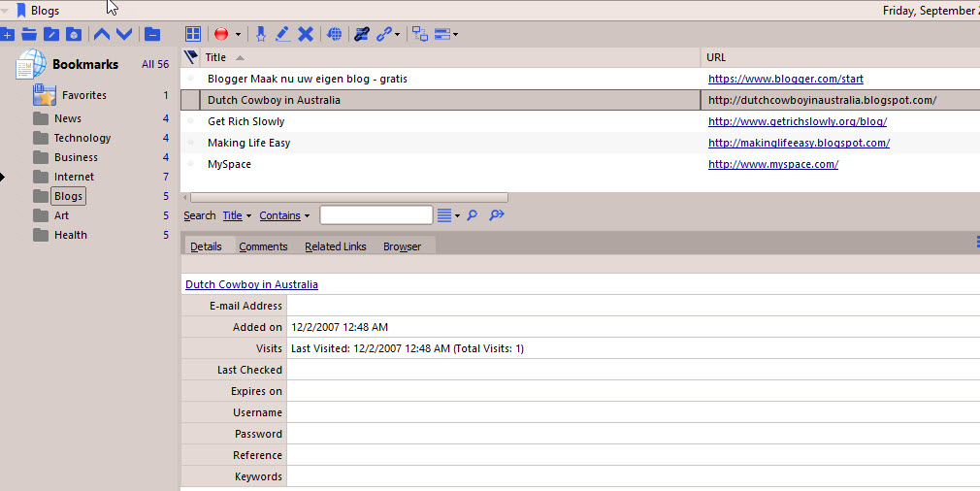The image size is (980, 491).
Task: Click the open folder toolbar icon
Action: pos(29,34)
